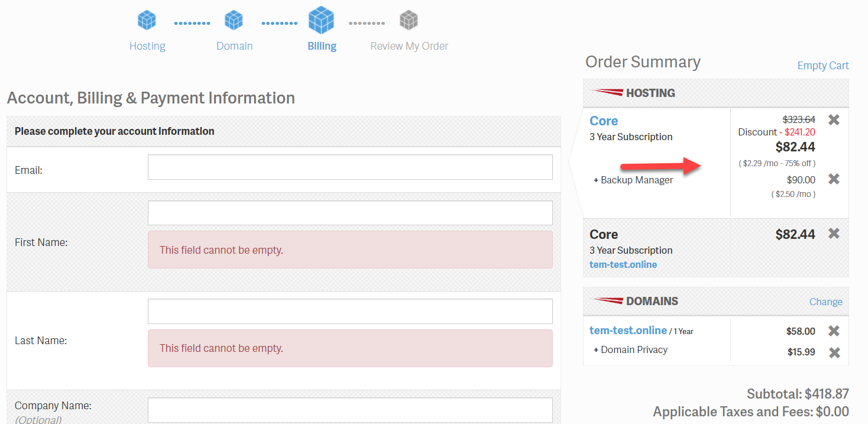Click the + Domain Privacy text

[x=630, y=349]
